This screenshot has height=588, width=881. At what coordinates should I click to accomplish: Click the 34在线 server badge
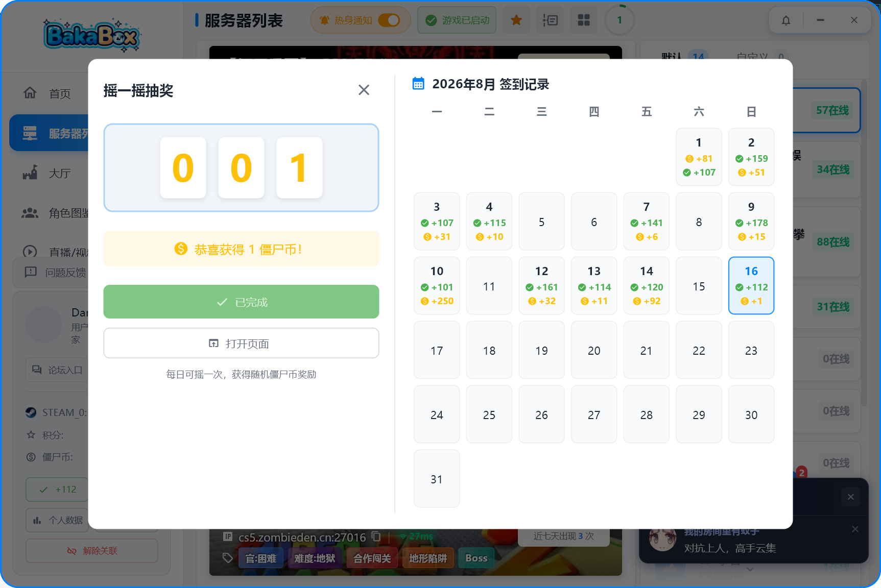pyautogui.click(x=833, y=169)
